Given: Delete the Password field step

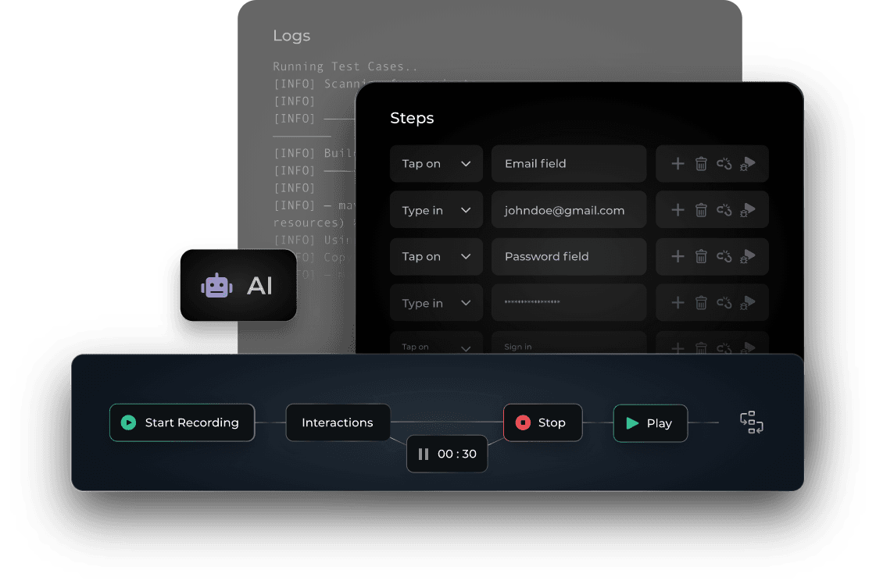Looking at the screenshot, I should click(701, 256).
